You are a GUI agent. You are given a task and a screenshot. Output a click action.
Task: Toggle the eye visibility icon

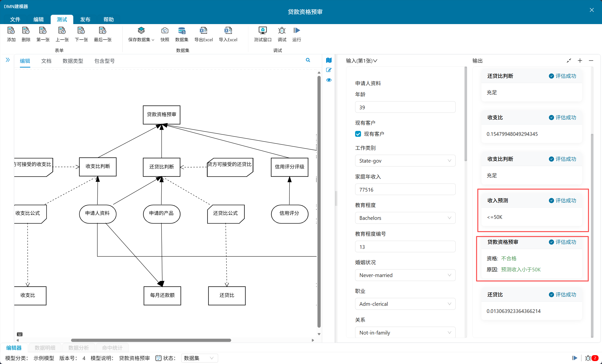coord(329,80)
